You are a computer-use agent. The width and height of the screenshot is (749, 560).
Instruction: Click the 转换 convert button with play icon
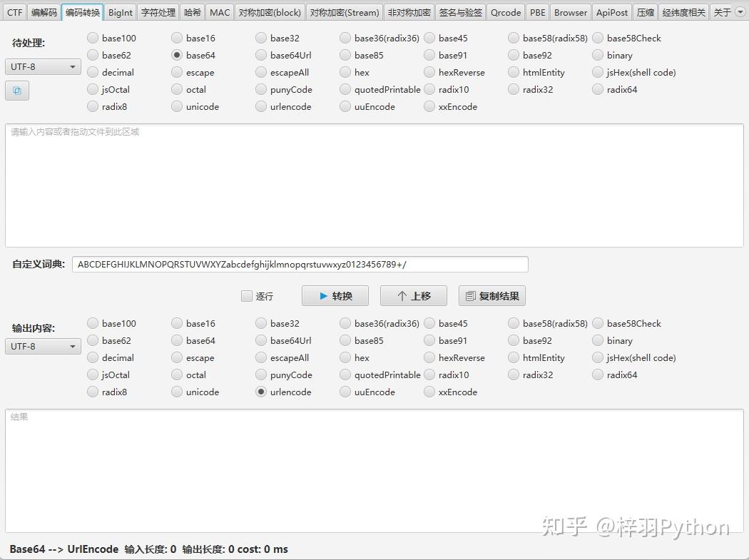coord(335,296)
